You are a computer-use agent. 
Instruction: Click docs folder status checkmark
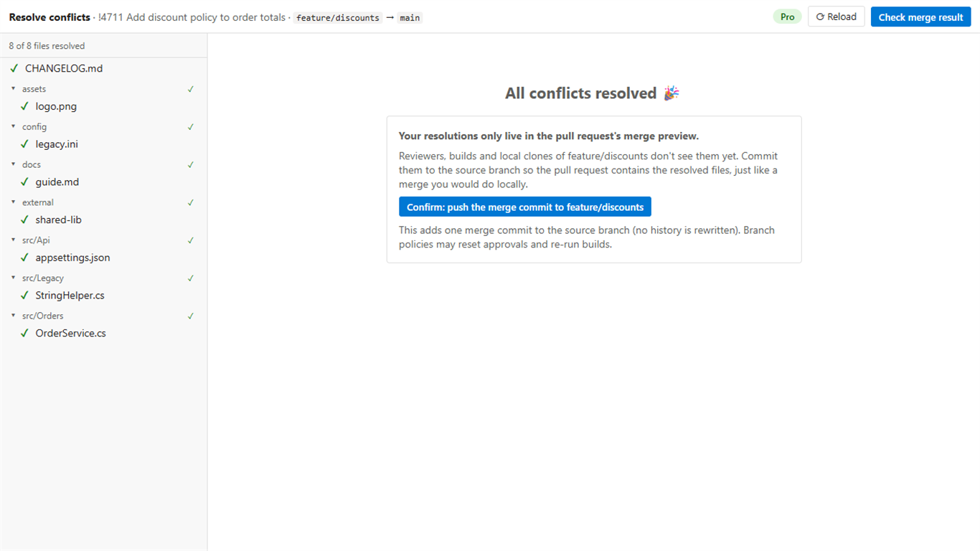[x=191, y=164]
